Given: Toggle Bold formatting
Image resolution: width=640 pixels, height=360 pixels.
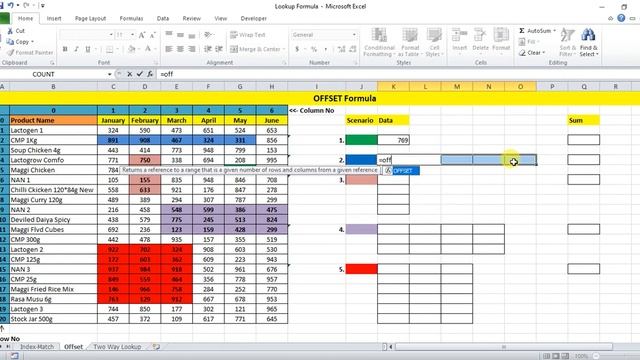Looking at the screenshot, I should tap(65, 49).
